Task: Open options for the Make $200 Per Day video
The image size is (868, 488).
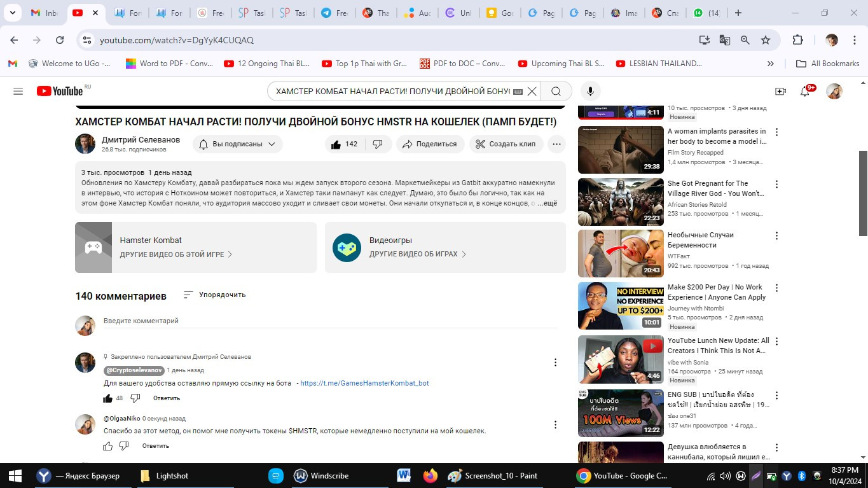Action: coord(776,288)
